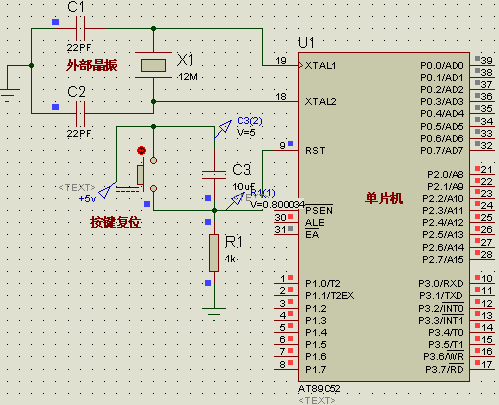Click the 外部晶振 text label

(x=92, y=66)
